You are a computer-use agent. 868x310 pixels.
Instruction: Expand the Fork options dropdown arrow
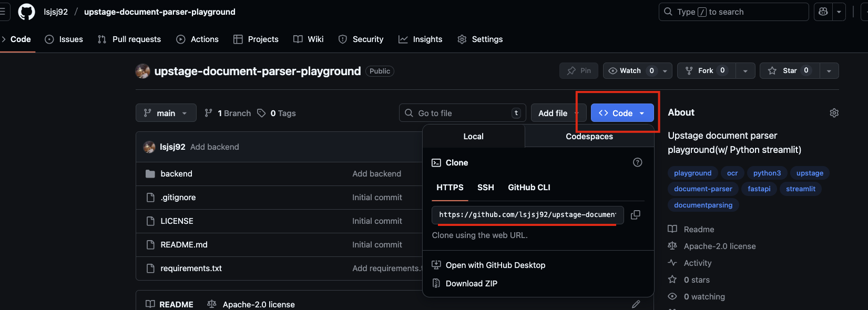(x=745, y=71)
